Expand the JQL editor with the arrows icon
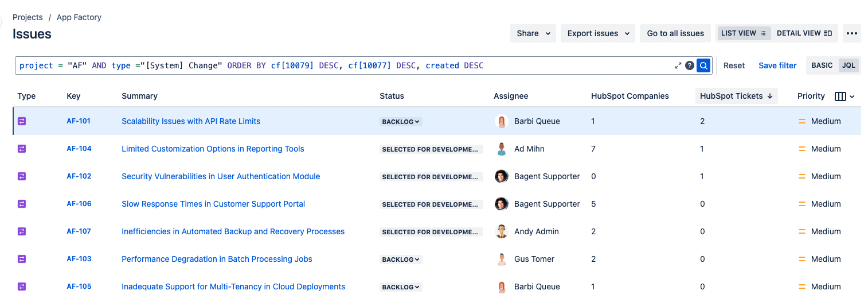Image resolution: width=868 pixels, height=298 pixels. (x=678, y=65)
